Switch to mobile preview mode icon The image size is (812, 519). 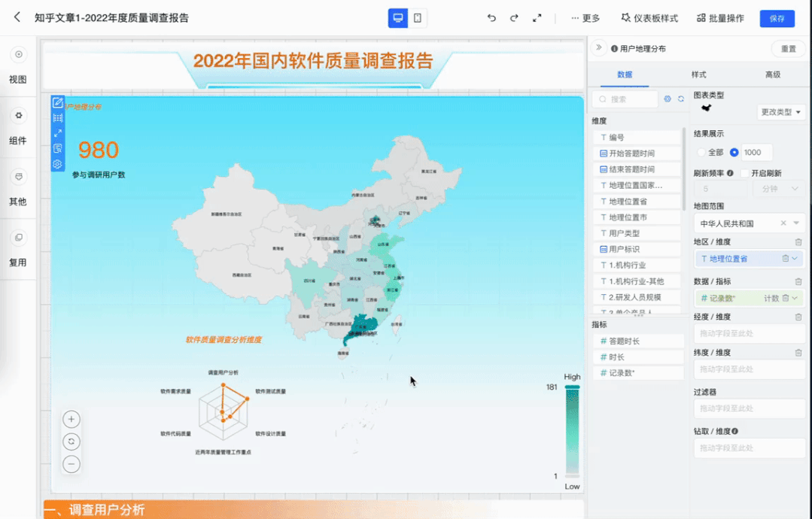[x=415, y=17]
